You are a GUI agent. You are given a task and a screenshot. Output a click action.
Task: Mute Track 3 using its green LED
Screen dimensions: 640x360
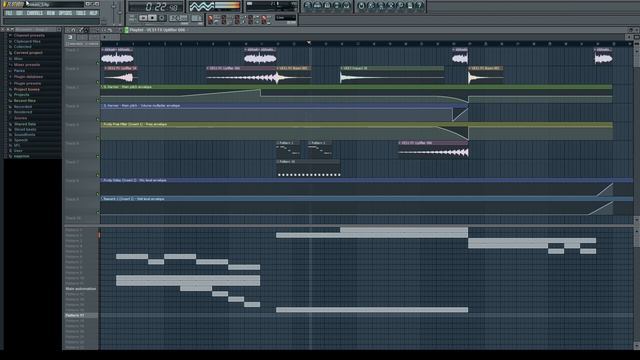click(98, 100)
